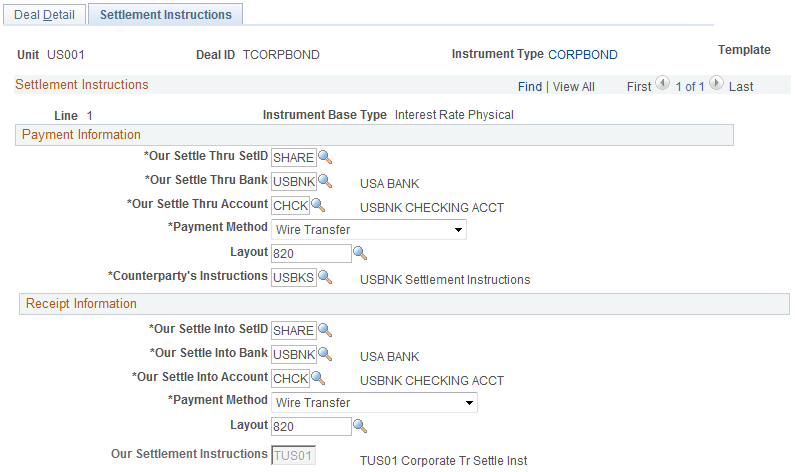The height and width of the screenshot is (472, 795).
Task: Select the Settlement Instructions tab
Action: point(166,14)
